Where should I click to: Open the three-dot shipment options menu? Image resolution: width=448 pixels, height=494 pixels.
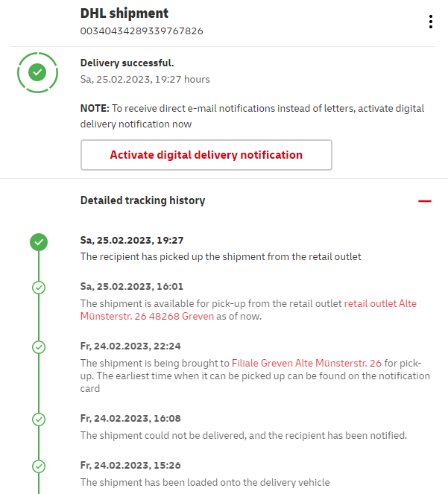pos(430,22)
